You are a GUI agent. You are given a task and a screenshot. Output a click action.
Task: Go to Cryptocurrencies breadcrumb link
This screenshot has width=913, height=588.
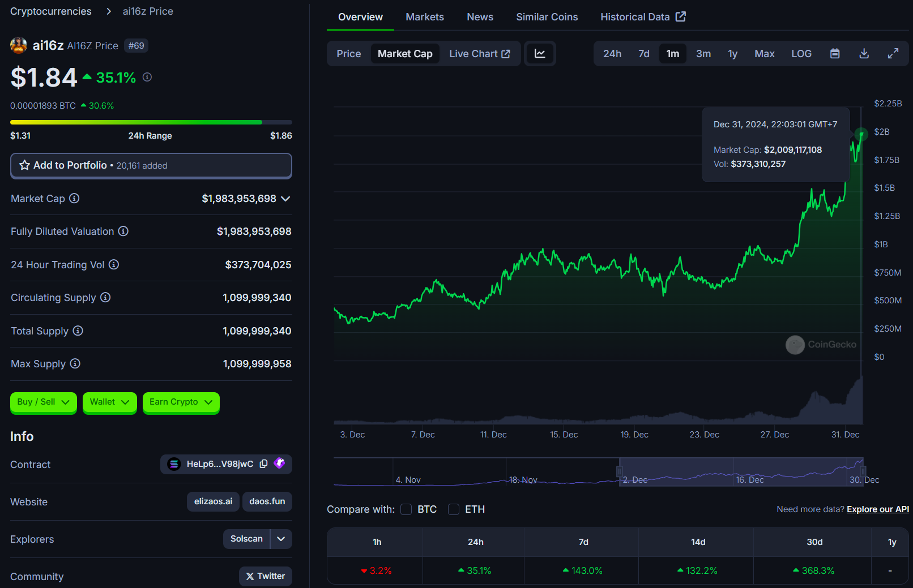(x=51, y=11)
